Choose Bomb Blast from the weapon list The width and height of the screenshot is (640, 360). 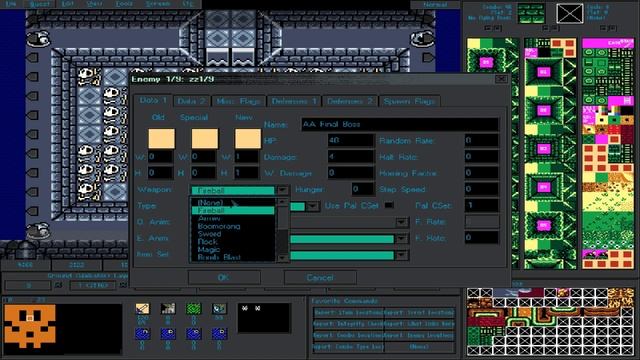(234, 257)
